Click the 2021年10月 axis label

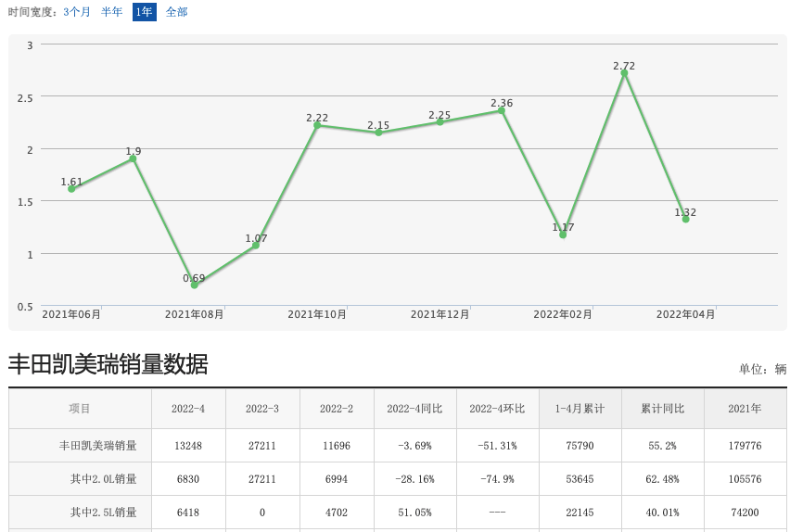point(317,314)
